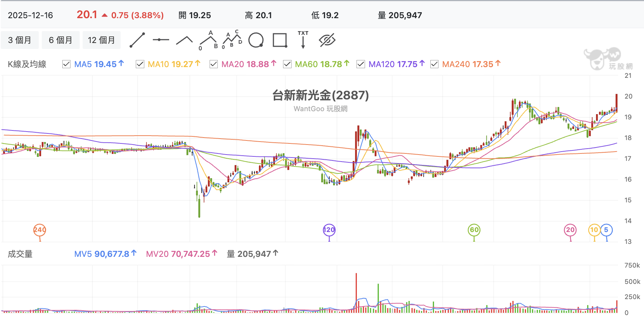644x318 pixels.
Task: Select the angle polyline drawing tool
Action: pyautogui.click(x=184, y=40)
